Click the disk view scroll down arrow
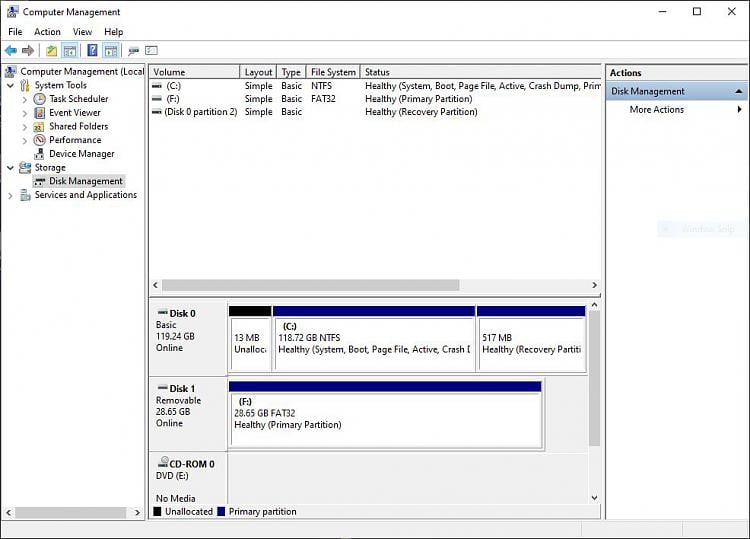 tap(594, 498)
